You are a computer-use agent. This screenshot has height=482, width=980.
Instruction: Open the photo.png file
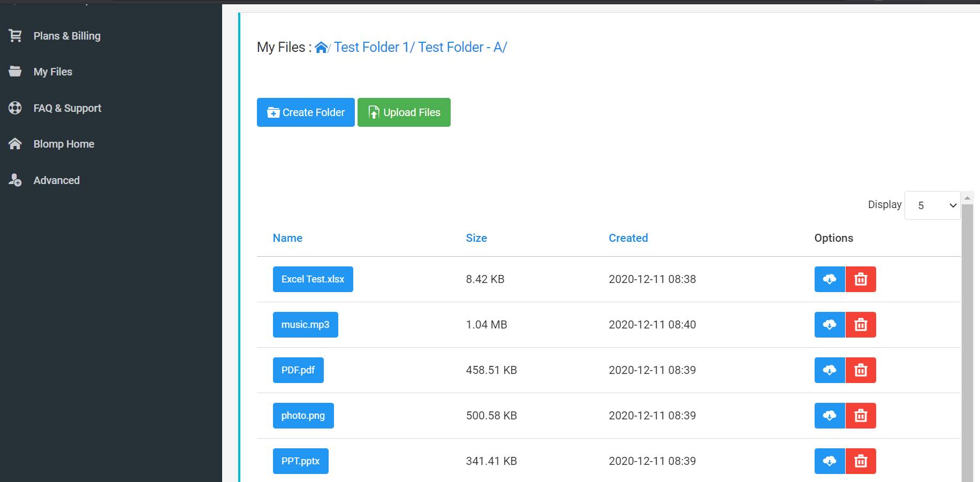click(x=303, y=416)
